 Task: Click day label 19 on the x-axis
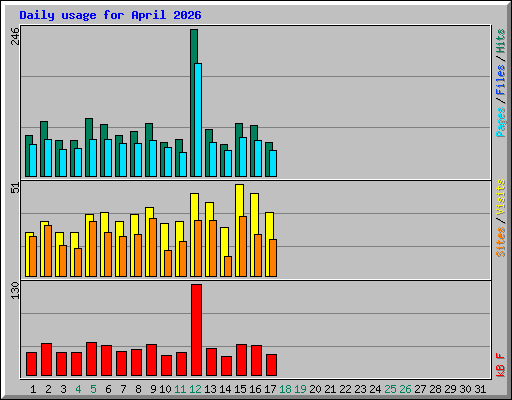300,389
